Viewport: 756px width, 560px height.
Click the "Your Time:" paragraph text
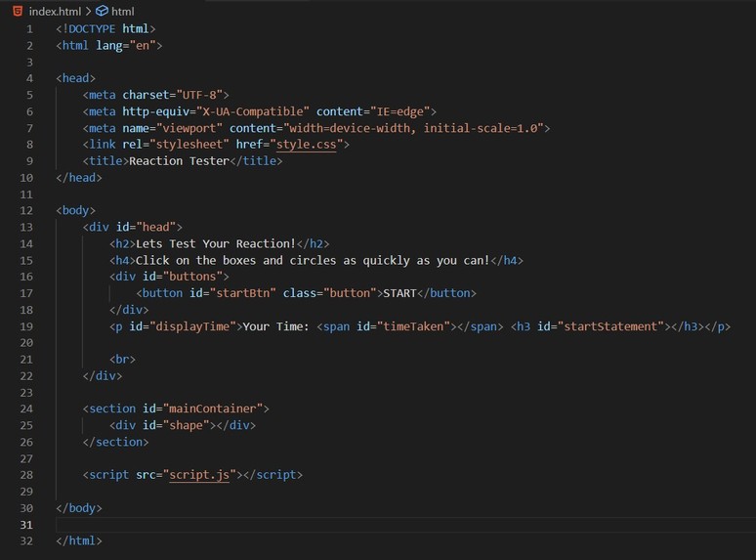coord(275,326)
